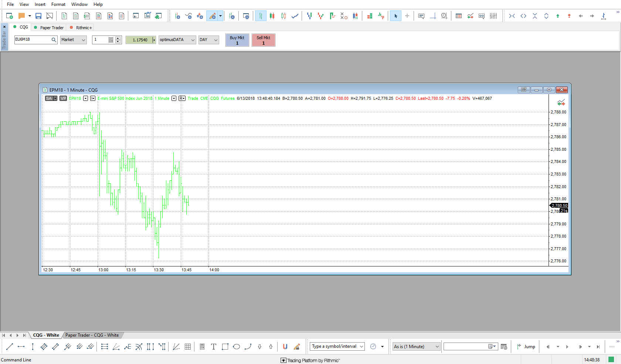Screen dimensions: 621x364
Task: Click the date jump input field
Action: pos(471,347)
